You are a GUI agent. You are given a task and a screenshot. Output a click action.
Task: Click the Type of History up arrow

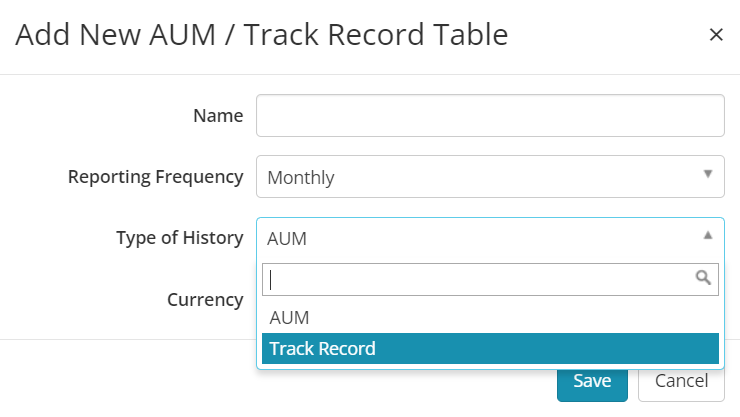(x=707, y=235)
